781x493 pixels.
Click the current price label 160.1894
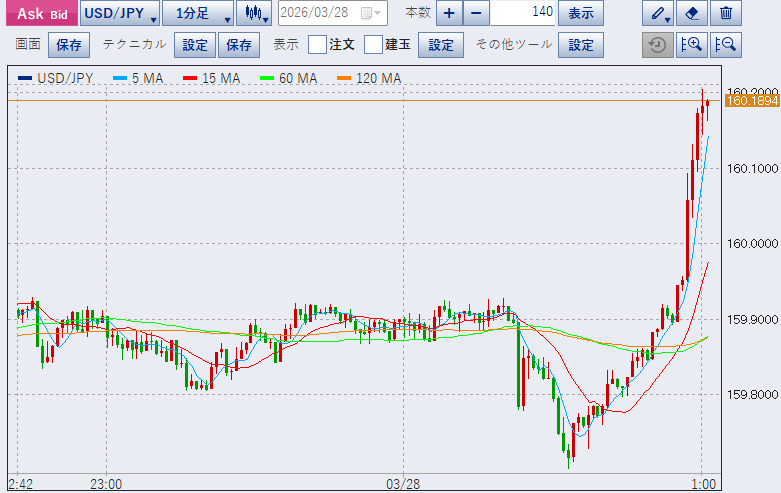(x=752, y=101)
